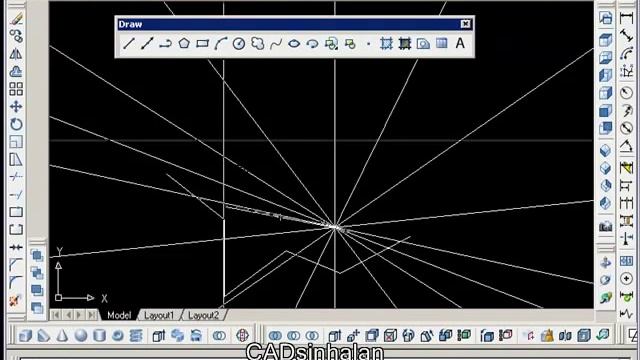Screen dimensions: 640x360
Task: Select the Angular Dimension tool
Action: (x=626, y=146)
